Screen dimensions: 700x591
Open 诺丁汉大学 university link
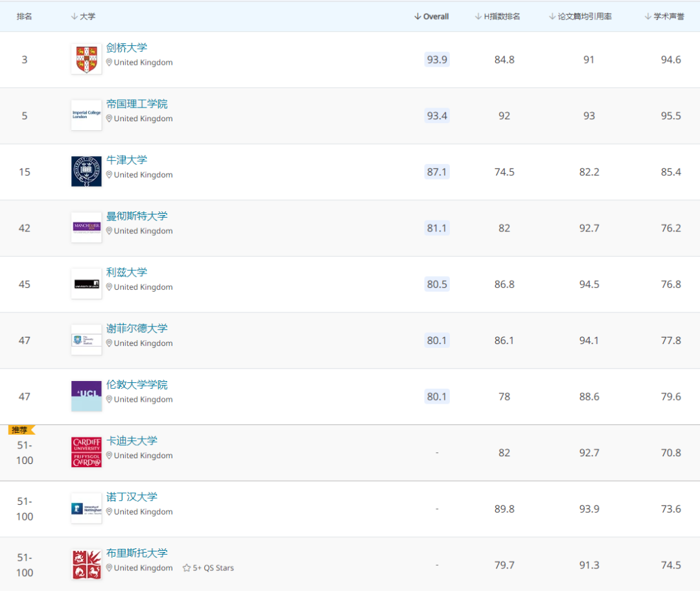132,498
